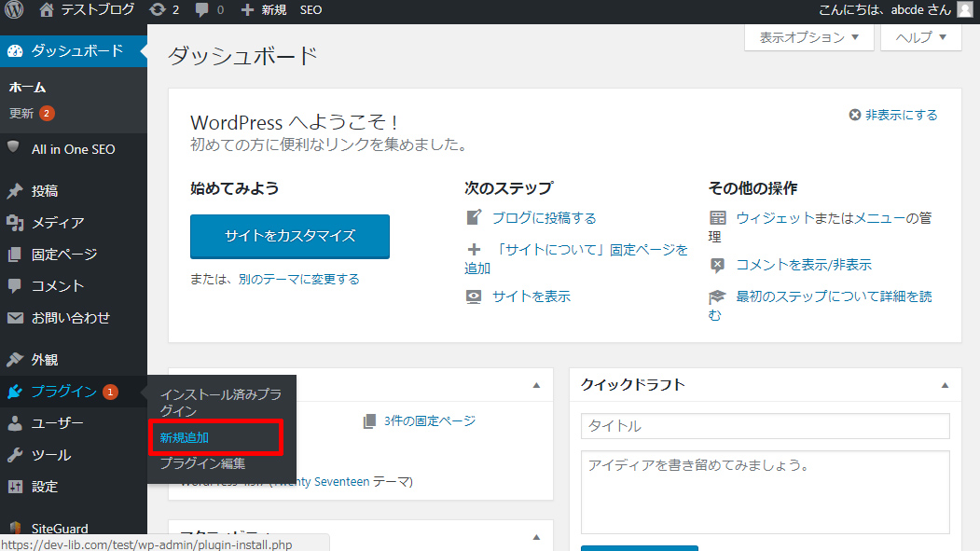Click the quick draft content textarea
This screenshot has width=980, height=551.
click(x=765, y=491)
